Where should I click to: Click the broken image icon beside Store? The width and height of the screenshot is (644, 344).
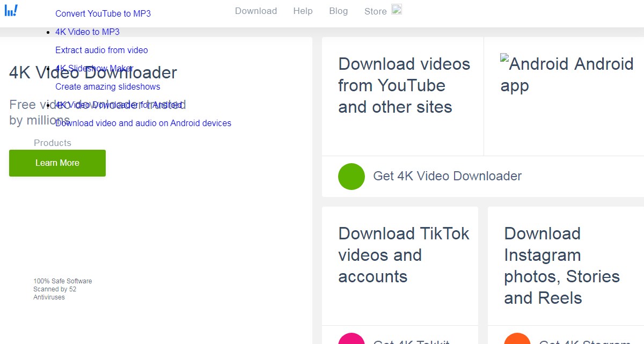point(397,9)
